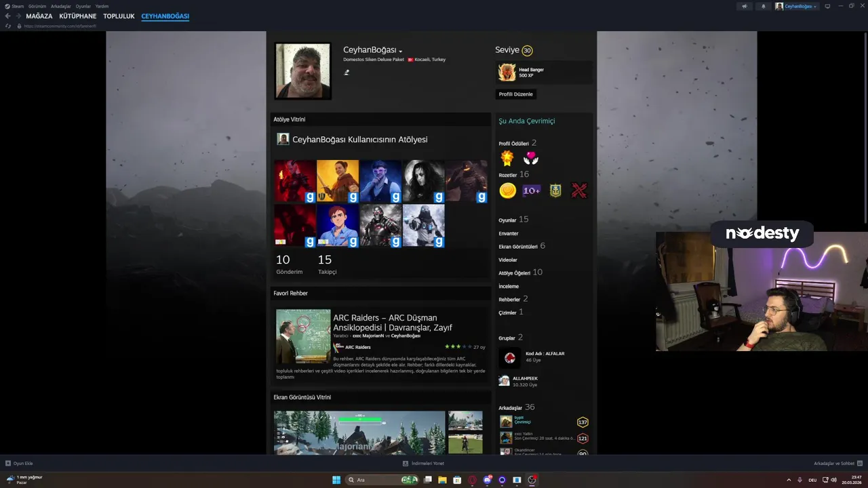Go forward with the navigation arrow
Screen dimensions: 868x488
18,16
